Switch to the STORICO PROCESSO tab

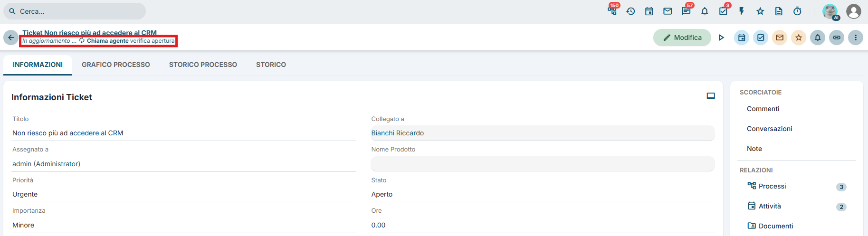203,65
